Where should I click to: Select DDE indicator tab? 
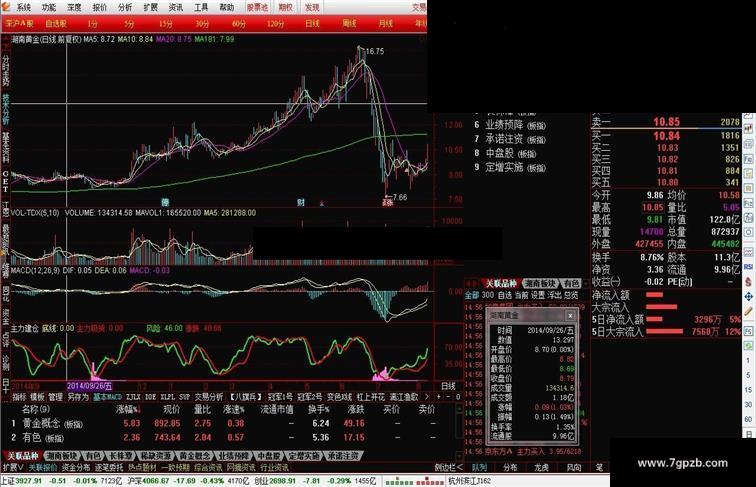click(x=150, y=397)
